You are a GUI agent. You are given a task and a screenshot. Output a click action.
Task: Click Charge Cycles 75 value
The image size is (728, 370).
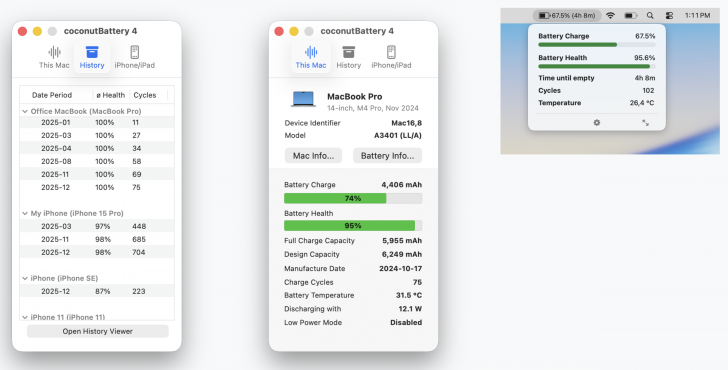(x=417, y=282)
